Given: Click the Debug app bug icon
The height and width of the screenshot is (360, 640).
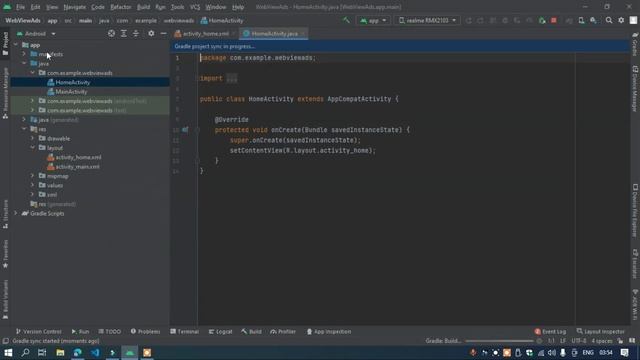Looking at the screenshot, I should (542, 20).
